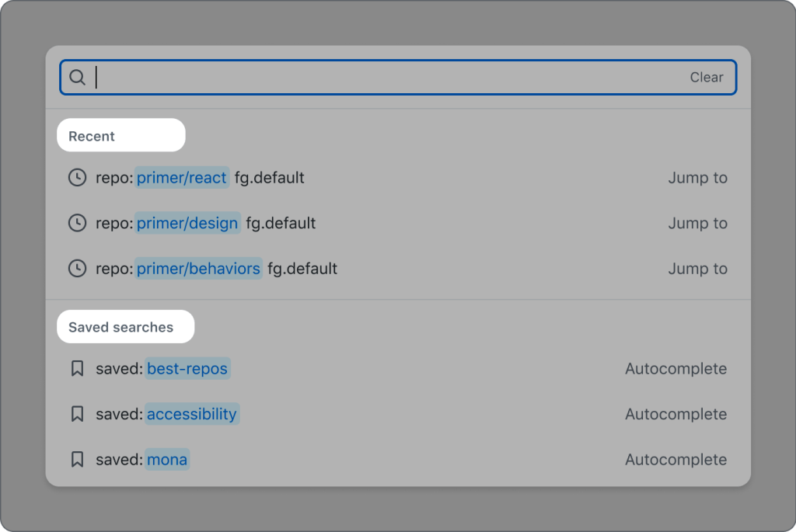Image resolution: width=796 pixels, height=532 pixels.
Task: Jump to primer/behaviors recent search
Action: coord(697,269)
